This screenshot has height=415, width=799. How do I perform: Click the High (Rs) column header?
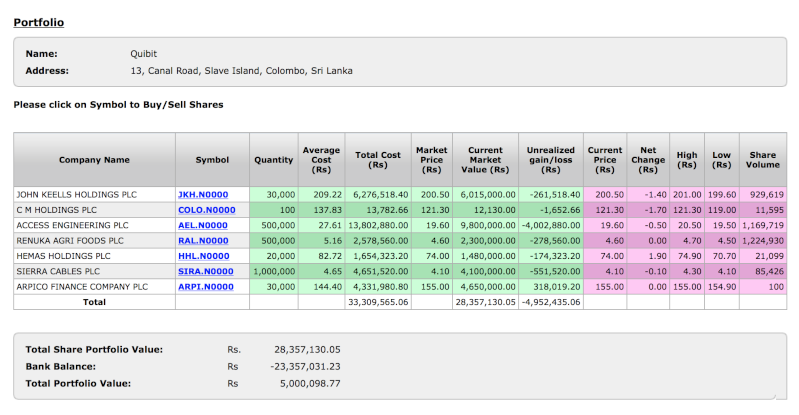(x=686, y=160)
